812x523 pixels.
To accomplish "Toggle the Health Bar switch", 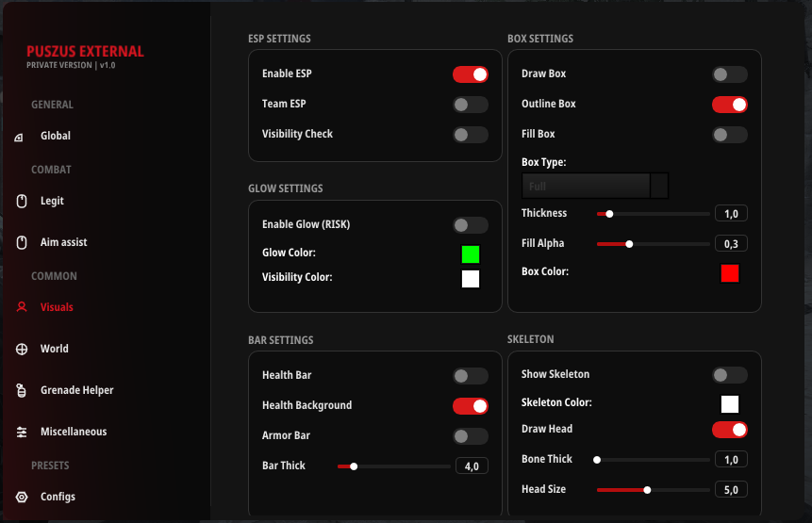I will tap(471, 376).
